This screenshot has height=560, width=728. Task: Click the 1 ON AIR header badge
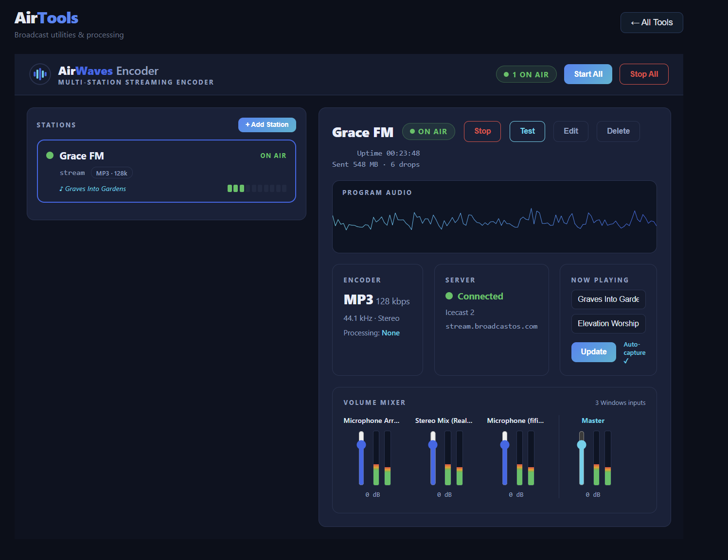pos(526,74)
